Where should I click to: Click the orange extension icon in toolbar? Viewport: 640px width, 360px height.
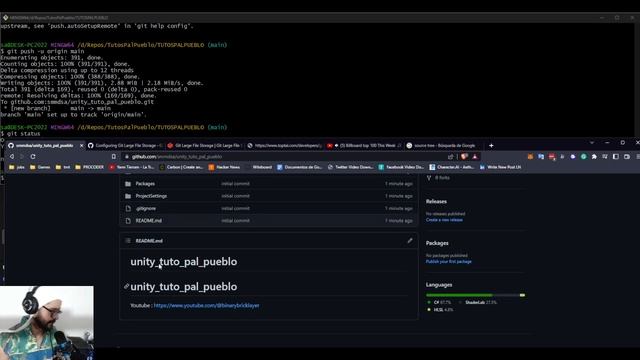[530, 157]
